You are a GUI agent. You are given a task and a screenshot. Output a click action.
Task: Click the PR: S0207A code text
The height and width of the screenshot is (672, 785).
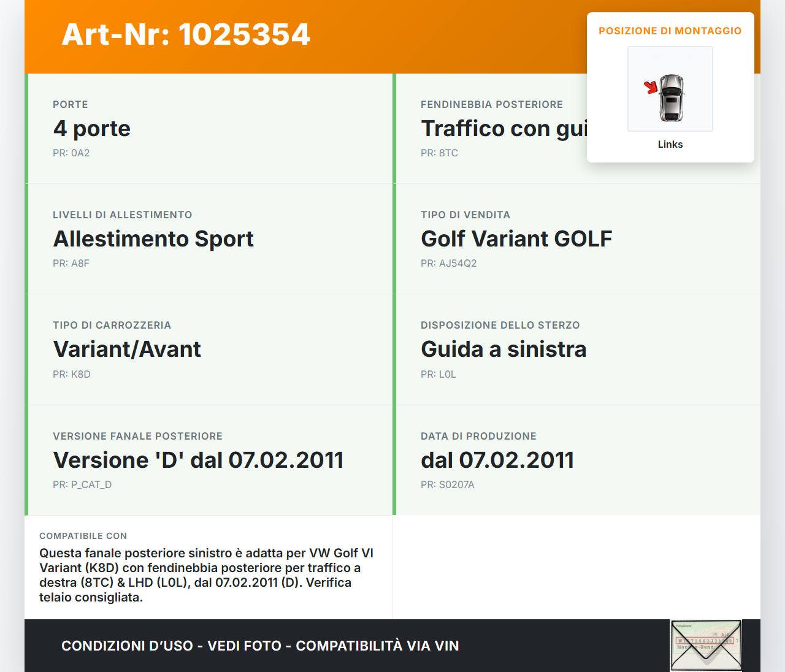click(448, 484)
